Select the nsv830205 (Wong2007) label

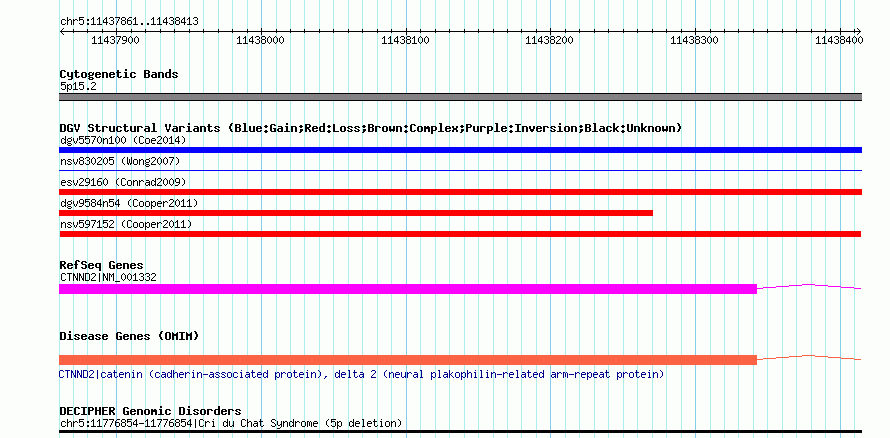point(120,161)
